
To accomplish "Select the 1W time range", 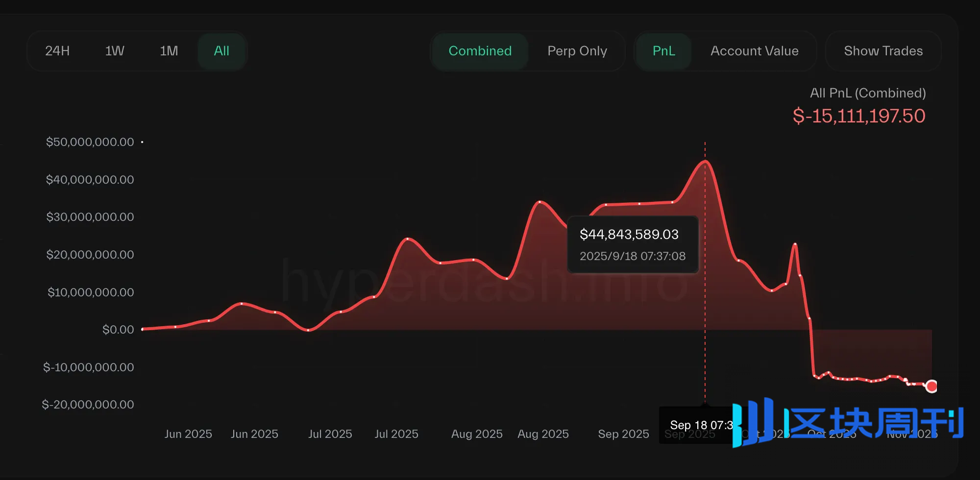I will [x=115, y=51].
